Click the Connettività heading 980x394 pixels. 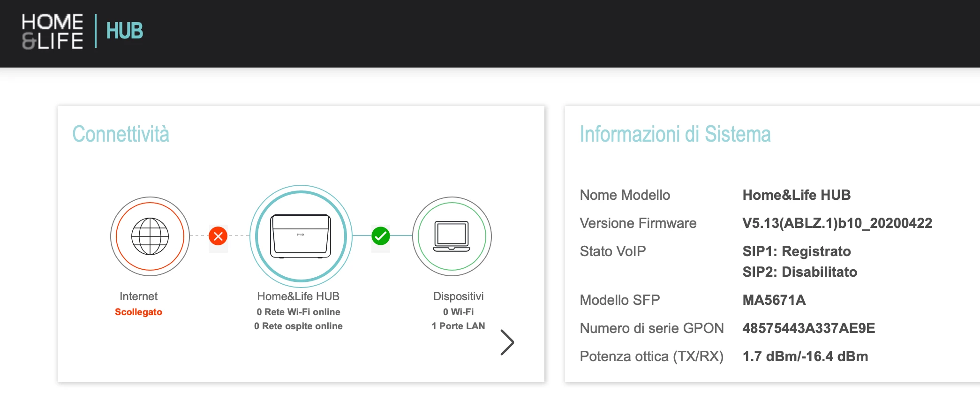tap(121, 134)
